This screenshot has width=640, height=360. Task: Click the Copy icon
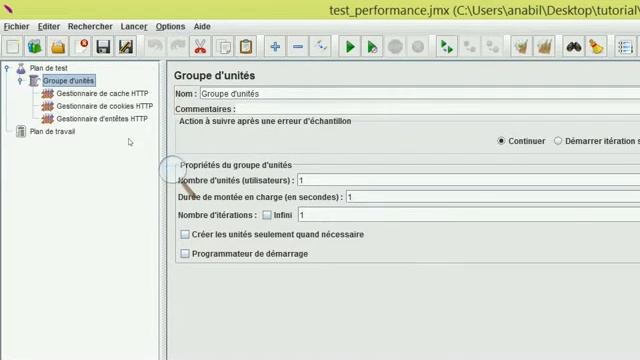[x=223, y=47]
